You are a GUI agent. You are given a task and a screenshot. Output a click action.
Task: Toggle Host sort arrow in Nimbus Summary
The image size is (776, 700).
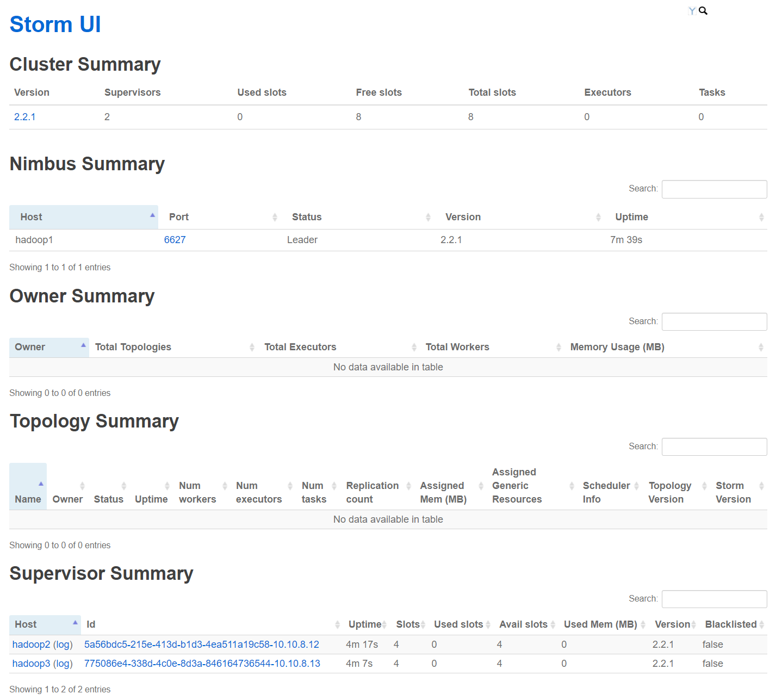152,215
